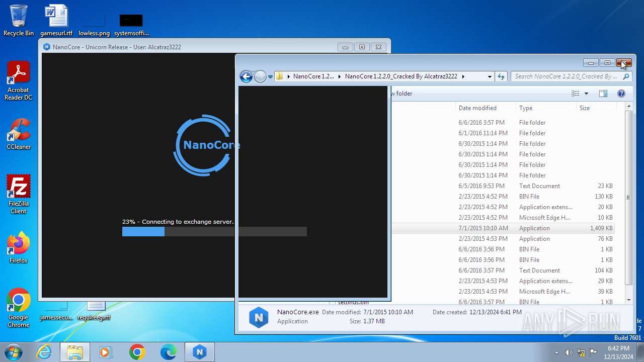Click the taskbar clock showing 6:42 PM
The width and height of the screenshot is (644, 362).
coord(618,352)
